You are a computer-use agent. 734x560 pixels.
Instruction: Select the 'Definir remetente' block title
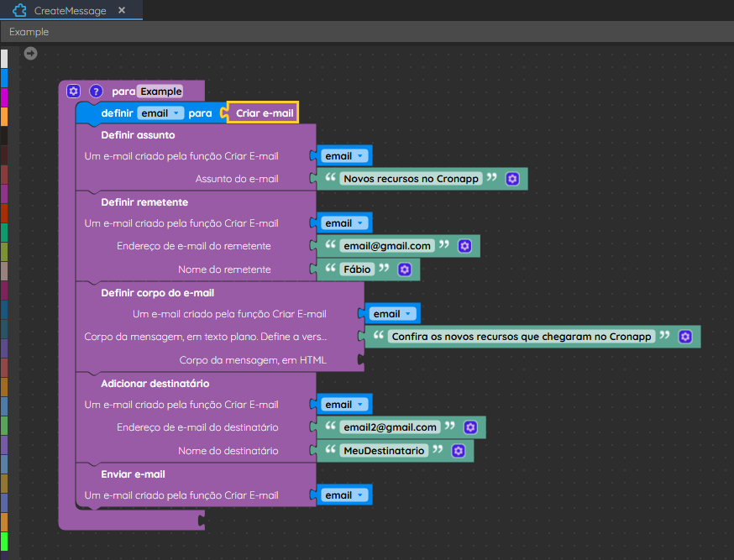click(144, 202)
